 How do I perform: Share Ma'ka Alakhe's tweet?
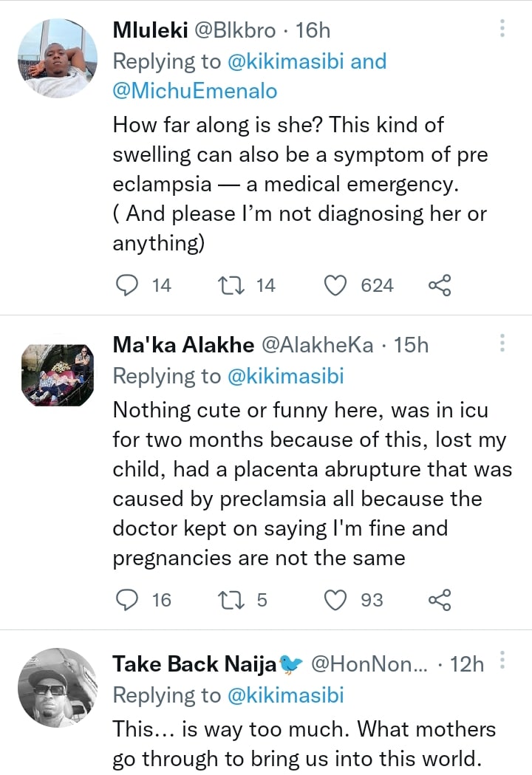[439, 600]
